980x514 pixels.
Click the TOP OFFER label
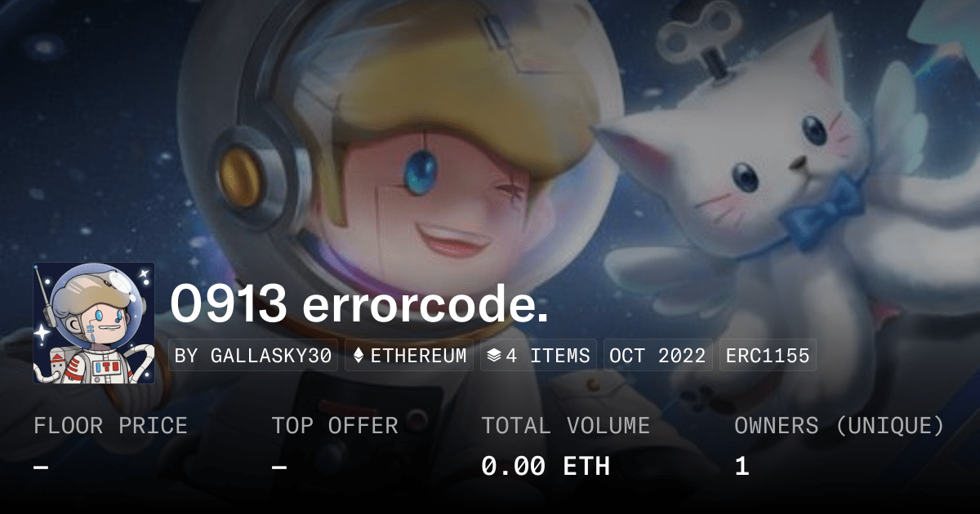click(x=335, y=426)
